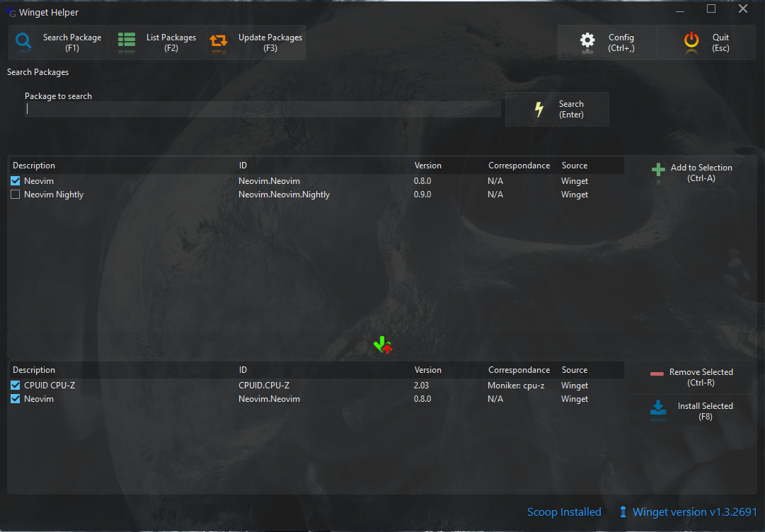Open Update Packages (F3) button label
The image size is (765, 532).
(x=270, y=42)
